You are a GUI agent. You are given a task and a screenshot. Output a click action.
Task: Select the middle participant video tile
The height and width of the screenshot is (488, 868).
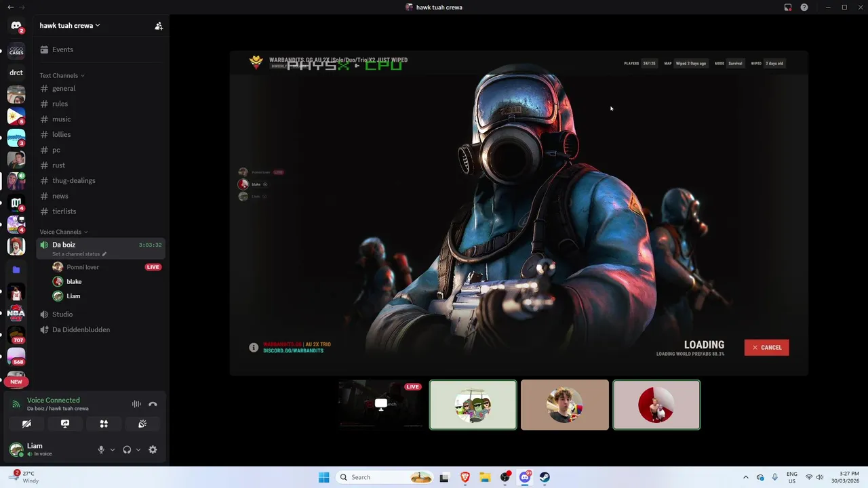[x=565, y=405]
